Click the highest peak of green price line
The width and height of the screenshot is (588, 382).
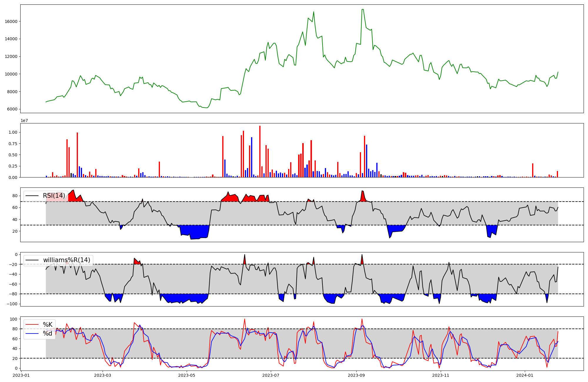click(363, 9)
